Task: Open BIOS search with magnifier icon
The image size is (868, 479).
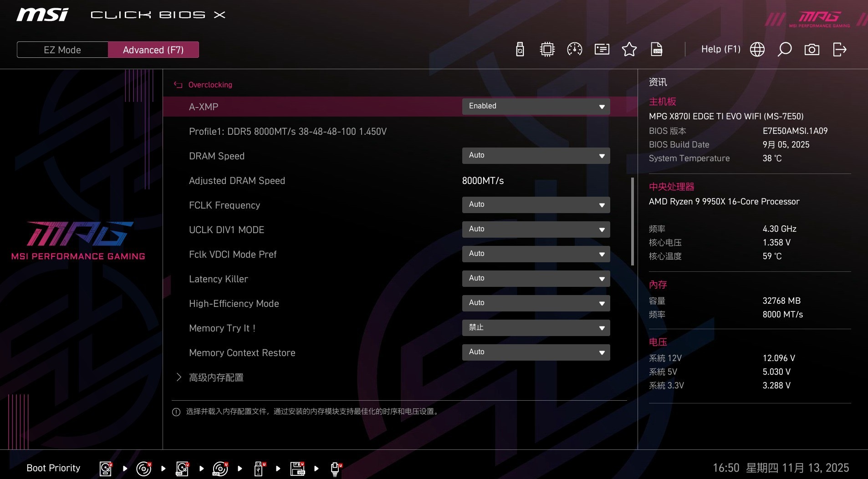Action: click(784, 49)
